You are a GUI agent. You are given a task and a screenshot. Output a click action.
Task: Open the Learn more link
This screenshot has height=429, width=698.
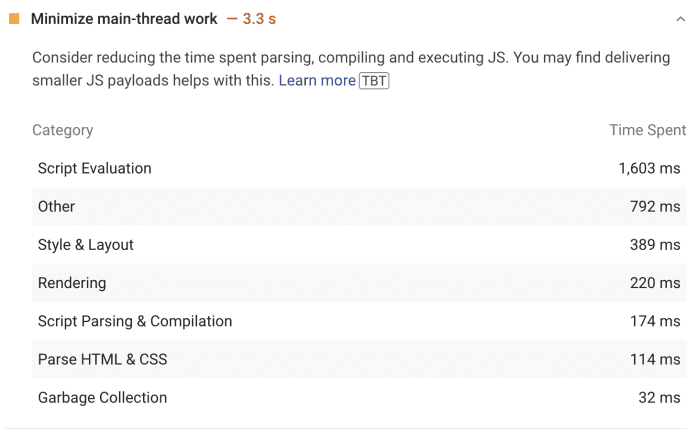[x=316, y=80]
